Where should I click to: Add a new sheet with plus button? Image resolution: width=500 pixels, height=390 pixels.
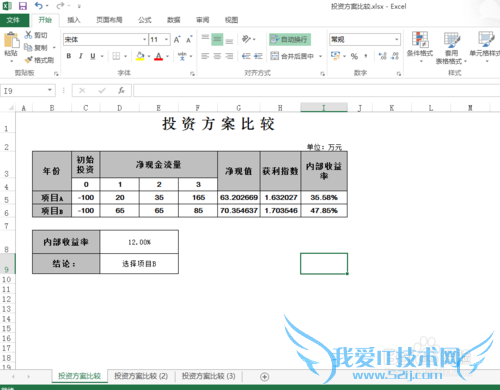(x=264, y=377)
